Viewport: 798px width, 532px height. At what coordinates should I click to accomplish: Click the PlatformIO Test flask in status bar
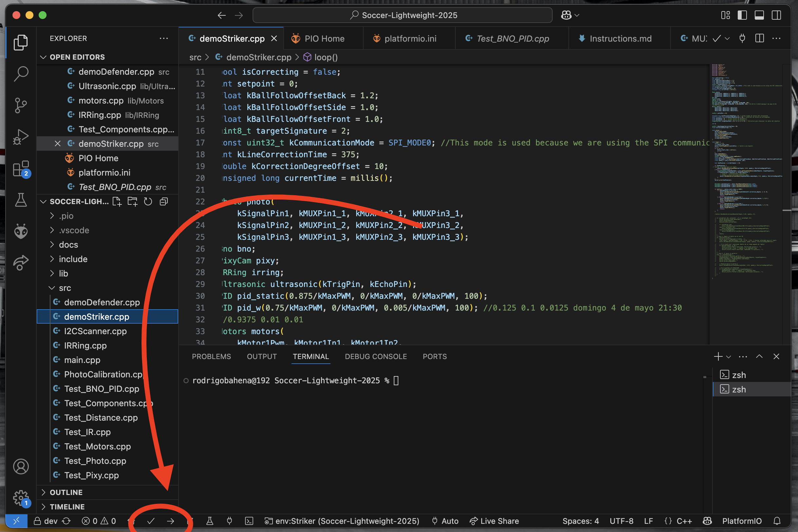[210, 521]
